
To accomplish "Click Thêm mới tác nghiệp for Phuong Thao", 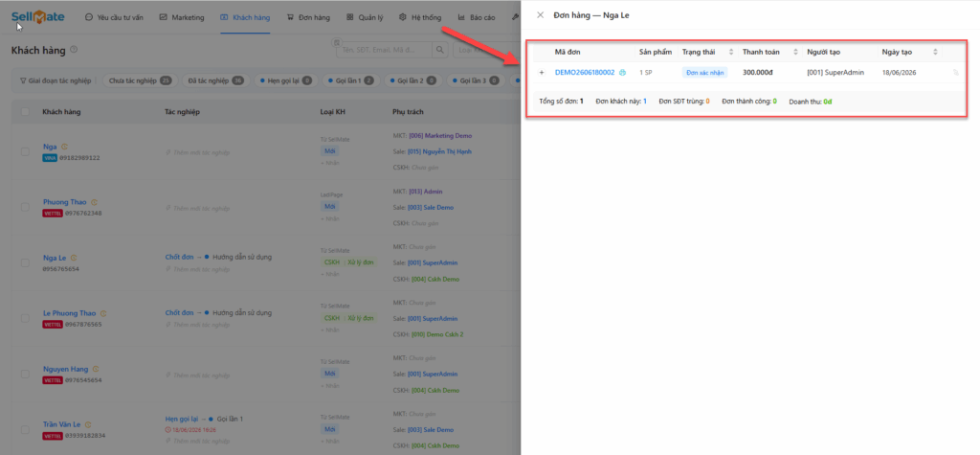I will [198, 208].
